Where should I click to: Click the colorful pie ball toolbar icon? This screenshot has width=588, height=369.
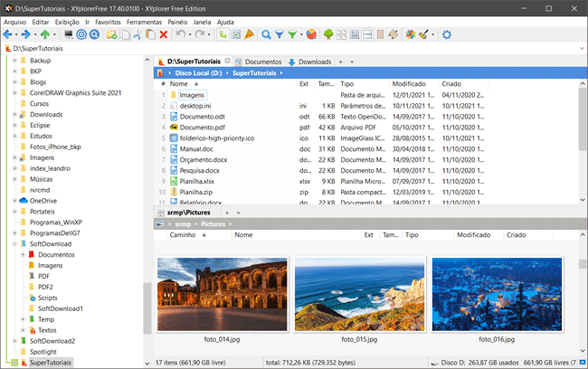(311, 35)
